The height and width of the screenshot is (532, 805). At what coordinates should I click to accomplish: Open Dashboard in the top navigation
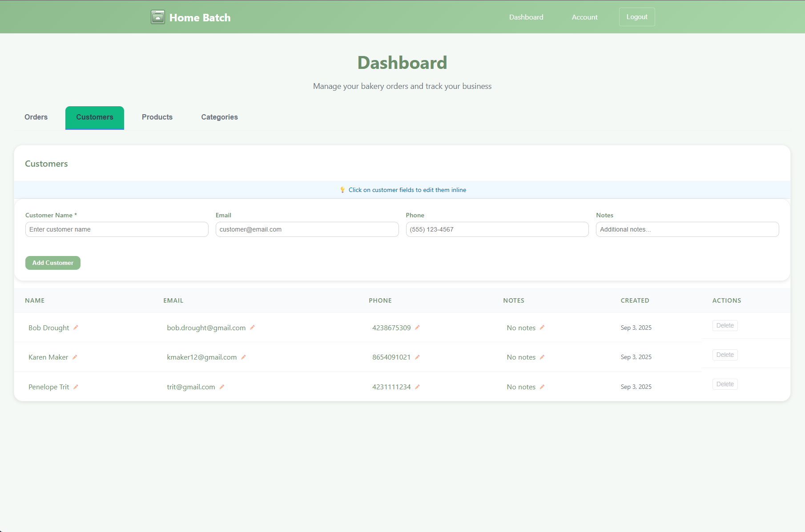point(526,17)
